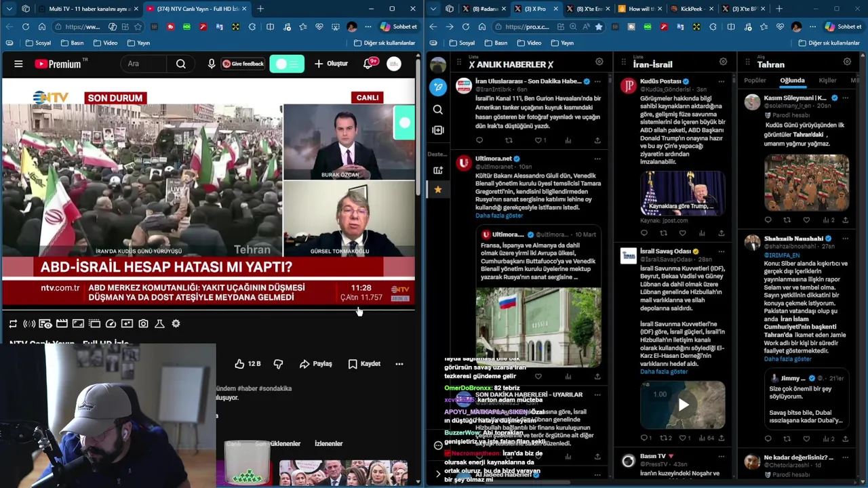The image size is (868, 488).
Task: Open more options of Shahzaib Naushahi post
Action: (x=845, y=239)
